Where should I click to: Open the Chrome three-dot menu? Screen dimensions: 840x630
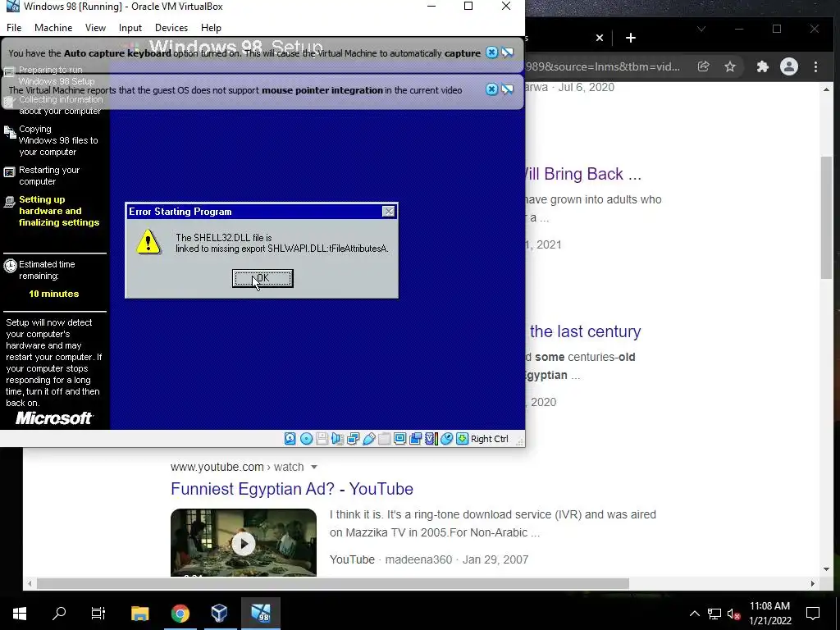click(x=815, y=66)
